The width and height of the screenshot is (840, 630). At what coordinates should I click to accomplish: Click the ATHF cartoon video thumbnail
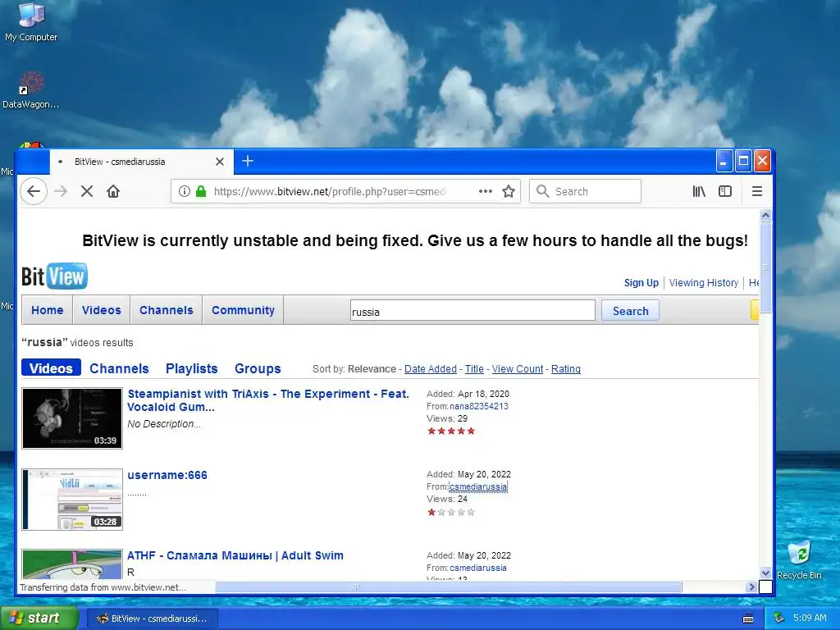pyautogui.click(x=72, y=564)
